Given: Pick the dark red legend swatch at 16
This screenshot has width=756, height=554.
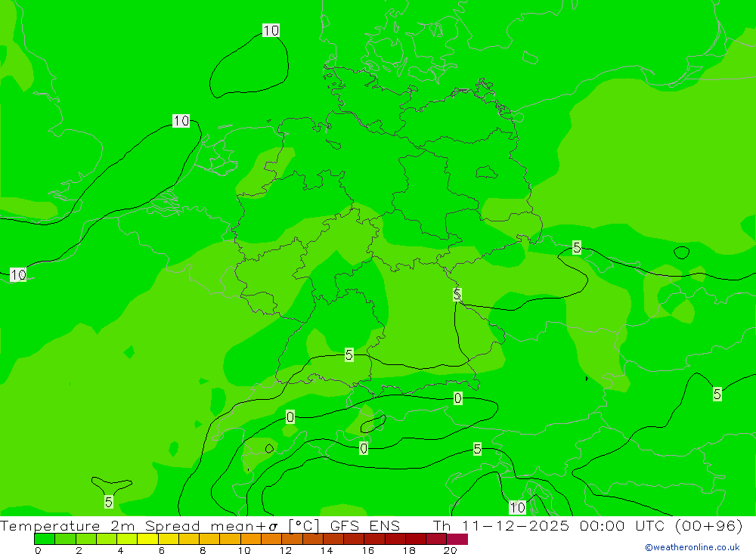Looking at the screenshot, I should [x=375, y=539].
